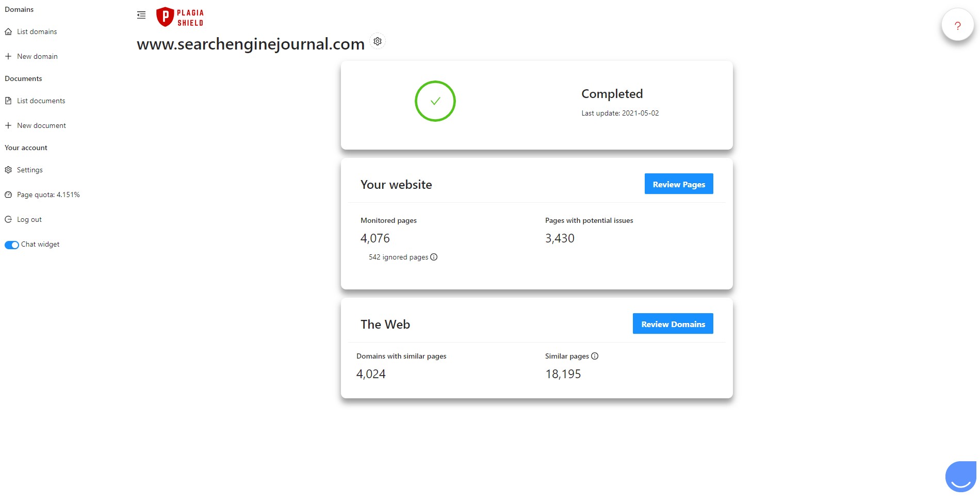
Task: Click the Review Domains button
Action: coord(673,323)
